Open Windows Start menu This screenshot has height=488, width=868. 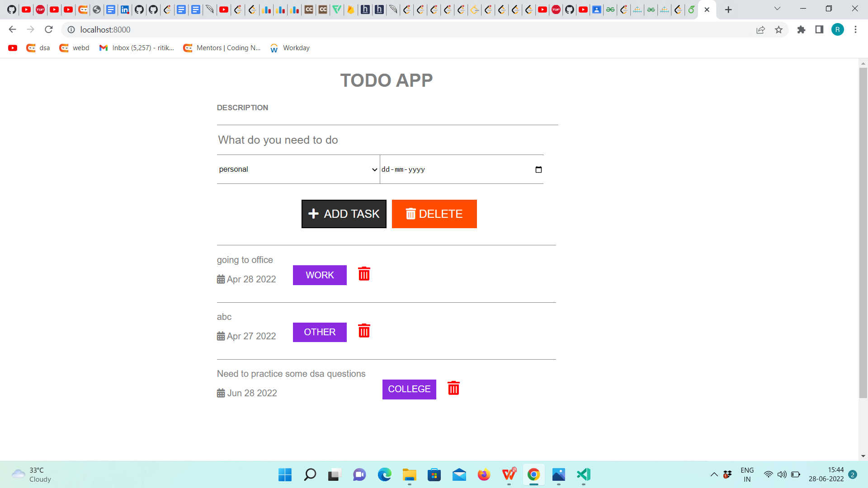tap(285, 474)
